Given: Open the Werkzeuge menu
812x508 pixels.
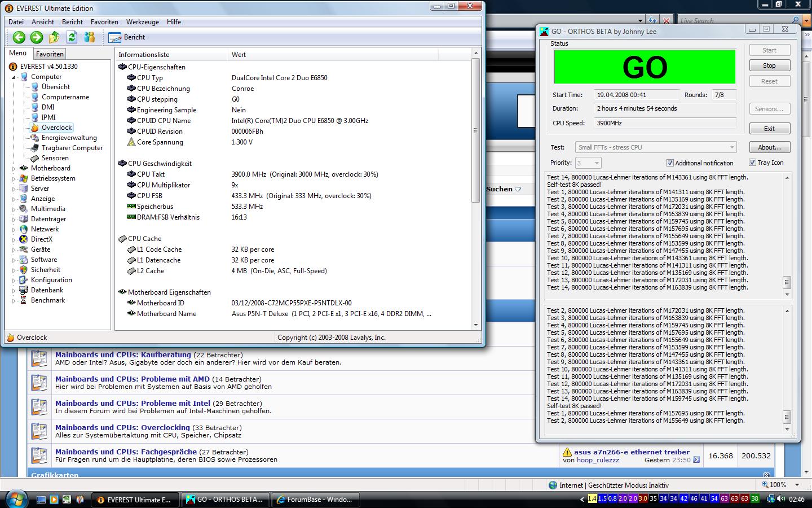Looking at the screenshot, I should click(142, 22).
